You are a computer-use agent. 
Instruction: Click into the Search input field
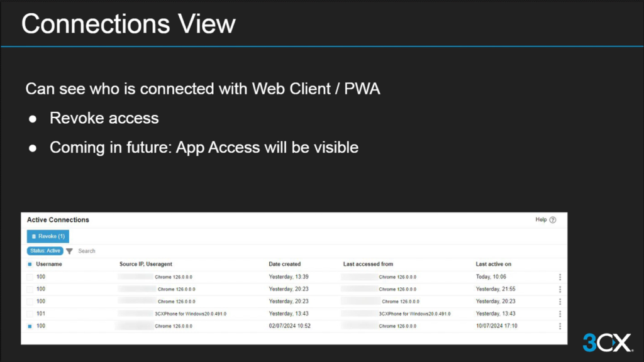coord(101,251)
